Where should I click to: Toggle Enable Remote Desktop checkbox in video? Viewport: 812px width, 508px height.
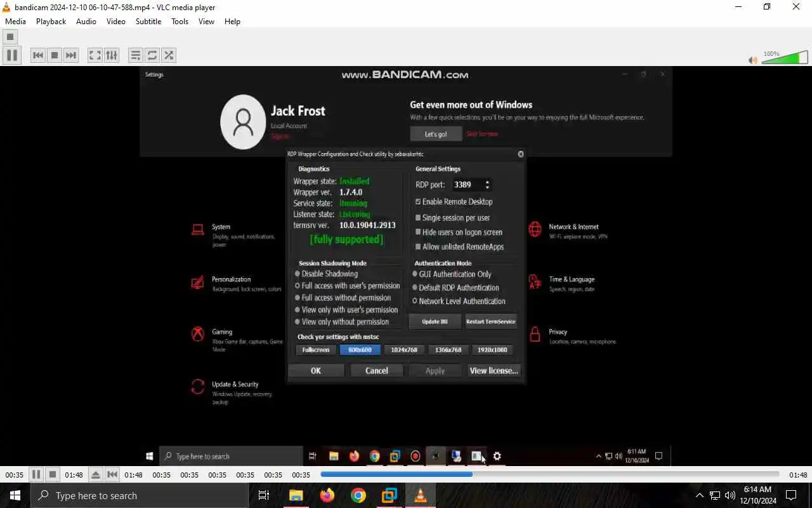tap(418, 202)
